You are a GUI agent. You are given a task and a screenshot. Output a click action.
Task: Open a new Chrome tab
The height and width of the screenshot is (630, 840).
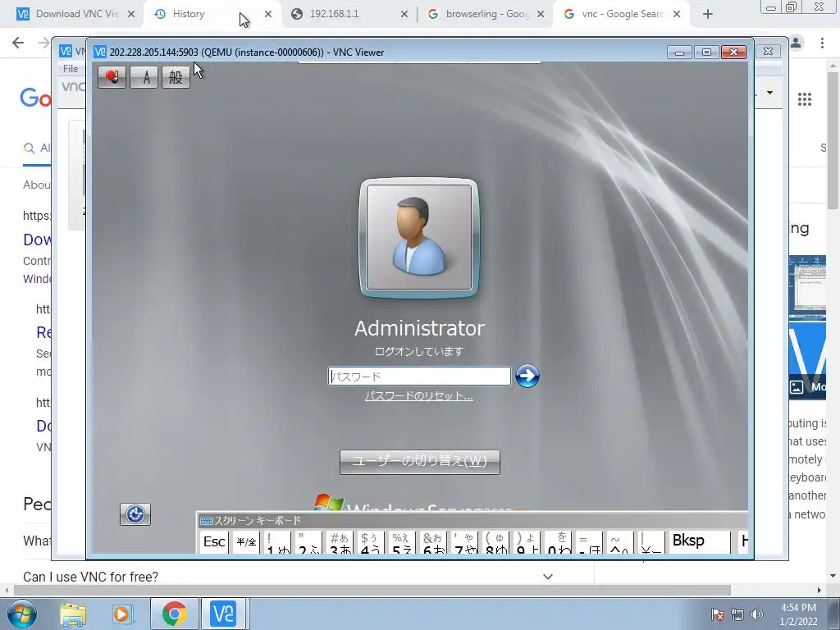coord(708,15)
